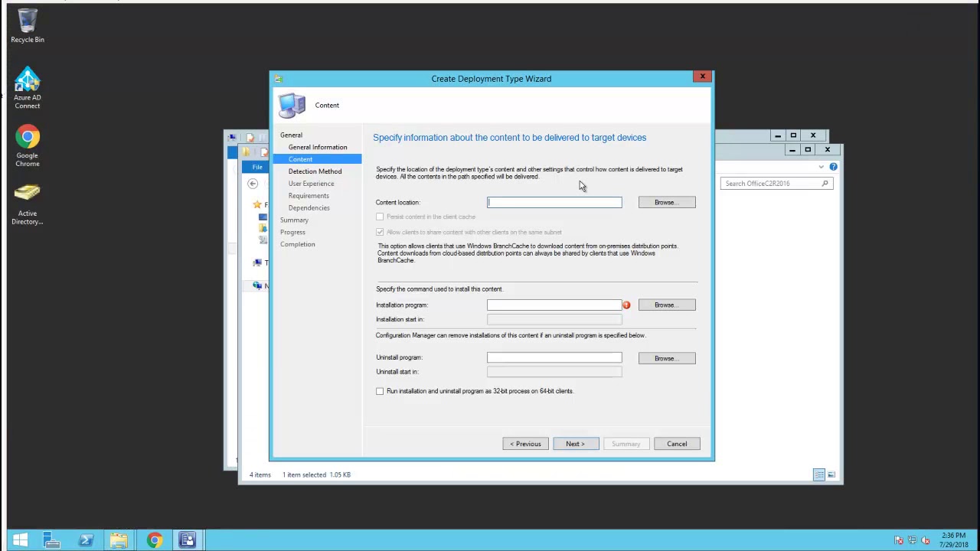Switch to Chrome in the taskbar
Screen dimensions: 980x551
tap(154, 540)
